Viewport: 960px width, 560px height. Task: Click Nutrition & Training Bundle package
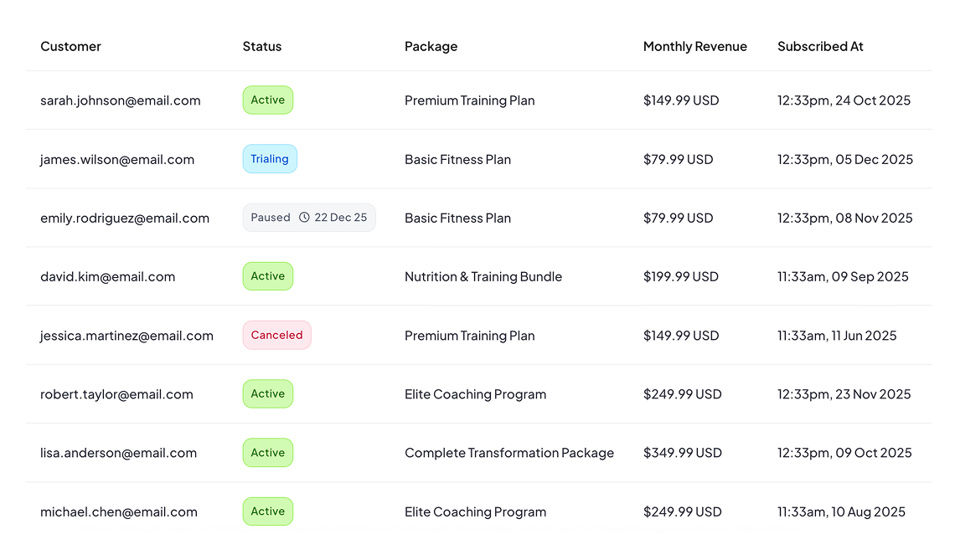tap(483, 277)
